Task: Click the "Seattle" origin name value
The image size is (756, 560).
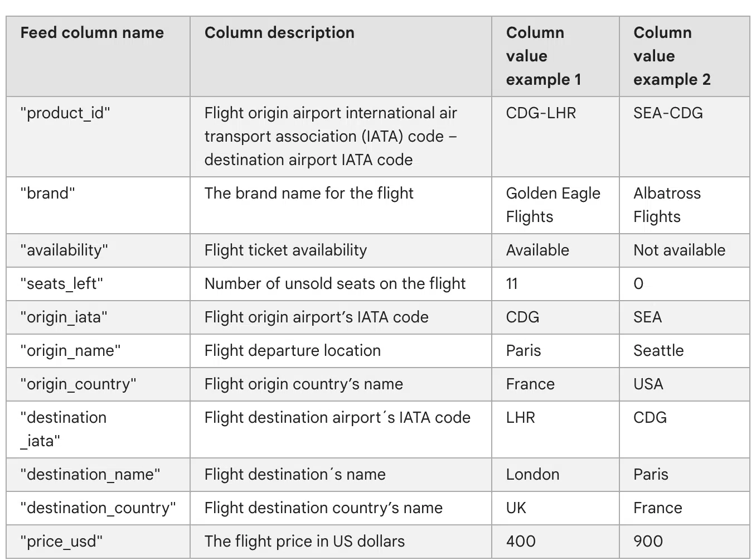Action: click(658, 351)
